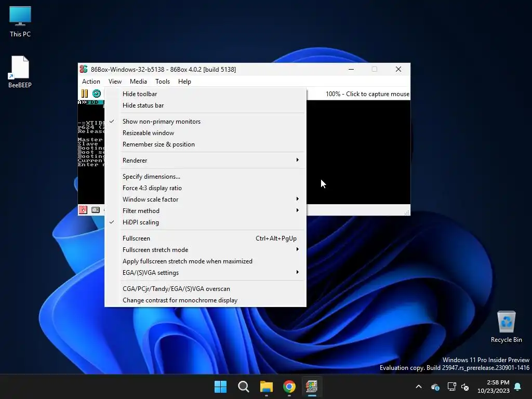Click the muted volume tray icon
The image size is (532, 399).
pos(465,387)
